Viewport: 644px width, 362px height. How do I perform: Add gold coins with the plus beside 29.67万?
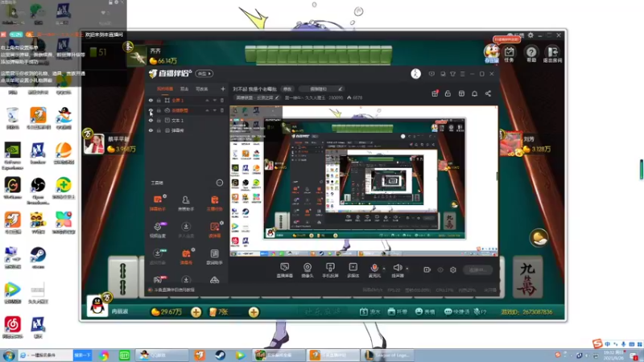point(196,312)
